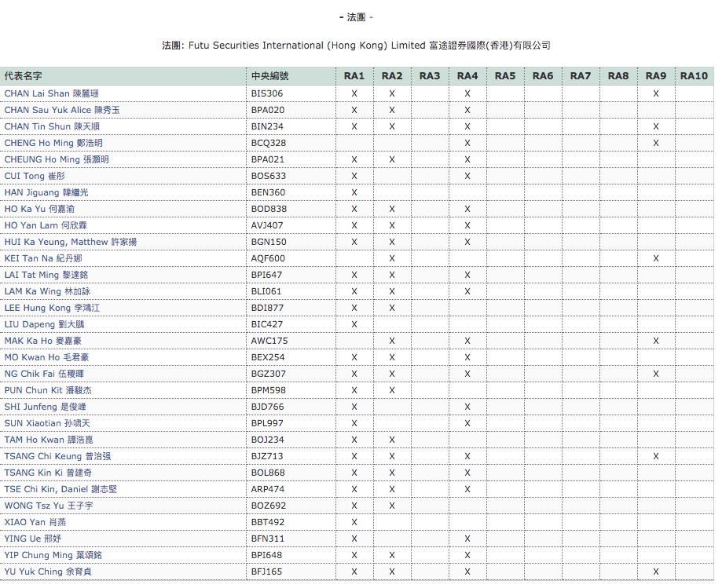Click the 法團 heading at page top
The width and height of the screenshot is (722, 588).
(356, 17)
